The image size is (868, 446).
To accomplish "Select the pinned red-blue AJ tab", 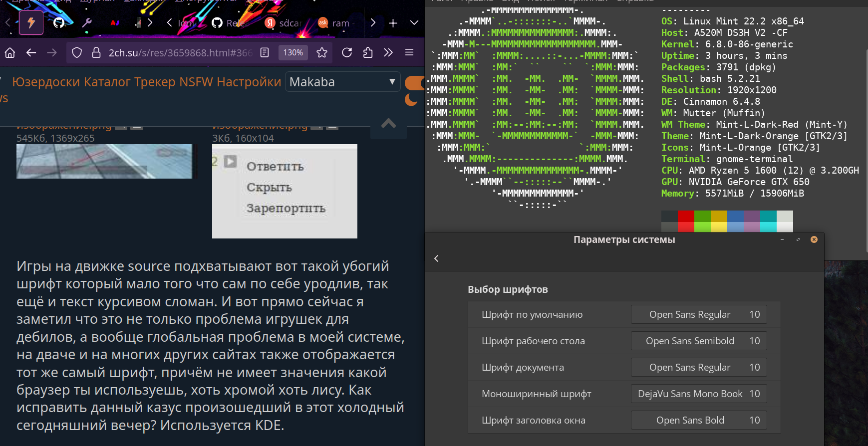I will [x=115, y=23].
